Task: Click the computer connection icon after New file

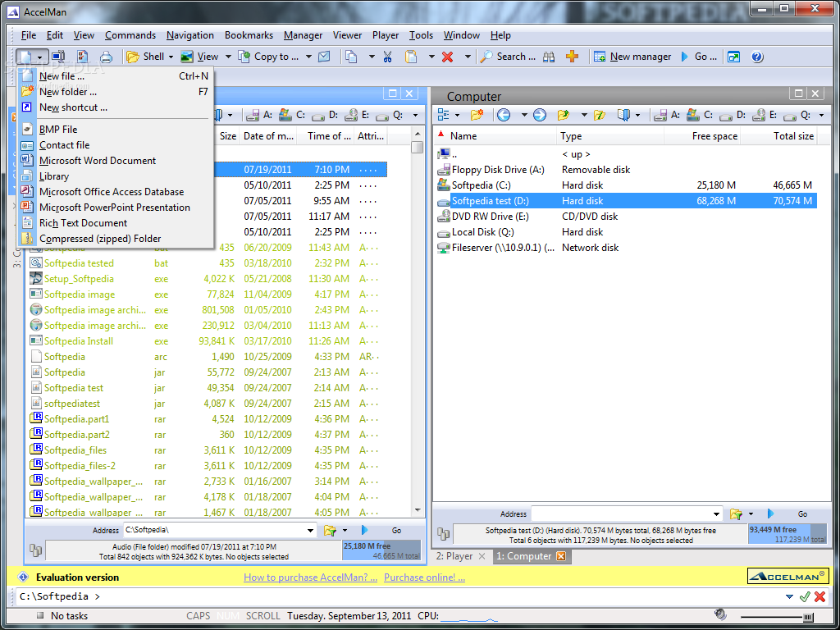Action: click(x=58, y=57)
